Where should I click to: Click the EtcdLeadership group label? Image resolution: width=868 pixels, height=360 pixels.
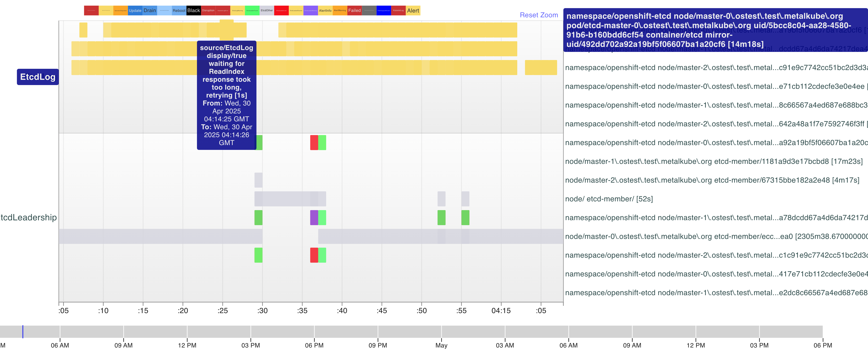pos(29,218)
